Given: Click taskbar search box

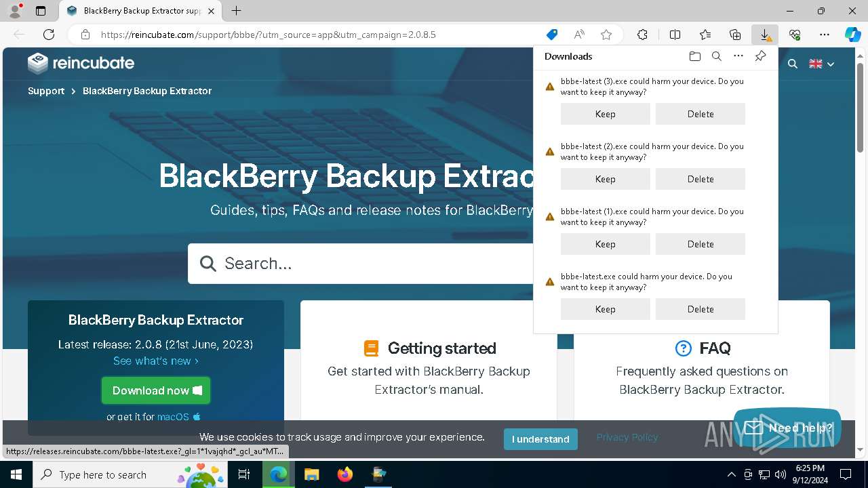Looking at the screenshot, I should click(131, 474).
